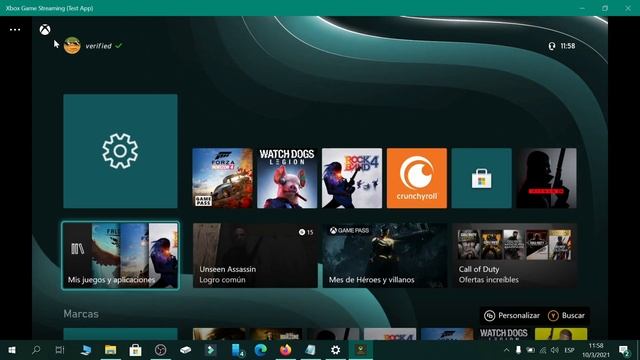Screen dimensions: 640x360
Task: Click the Buscar button
Action: click(566, 316)
